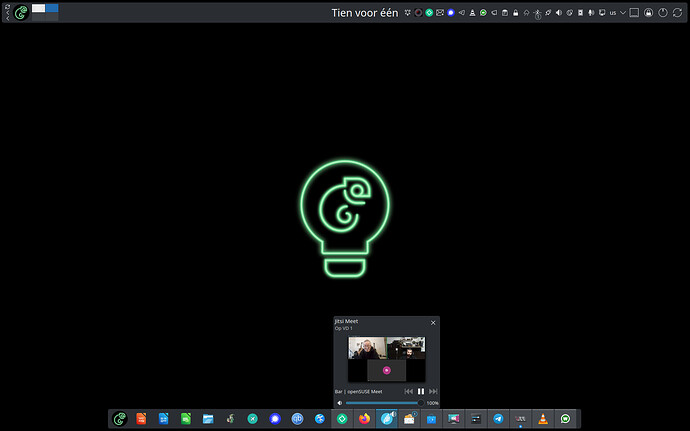The height and width of the screenshot is (431, 690).
Task: Open the qBittorrent icon in the dock
Action: (x=297, y=419)
